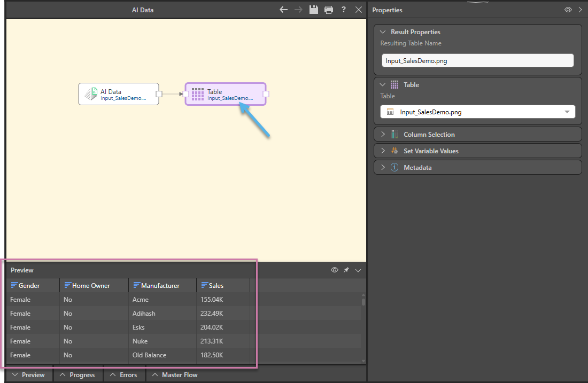Screen dimensions: 588x383
Task: Toggle the Properties panel eye icon
Action: tap(568, 10)
